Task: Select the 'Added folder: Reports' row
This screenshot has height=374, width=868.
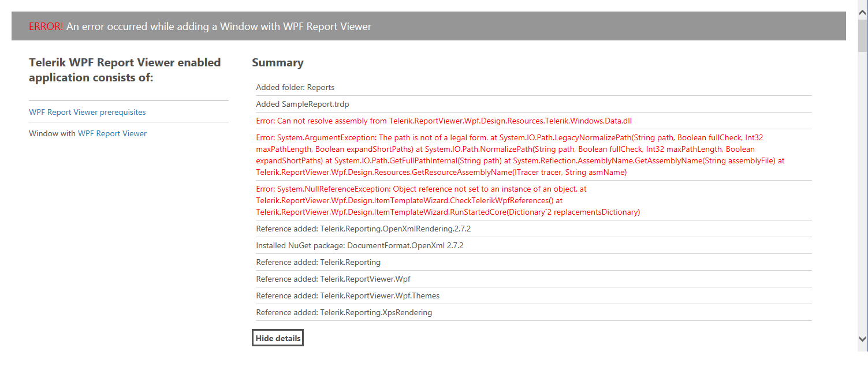Action: click(295, 87)
